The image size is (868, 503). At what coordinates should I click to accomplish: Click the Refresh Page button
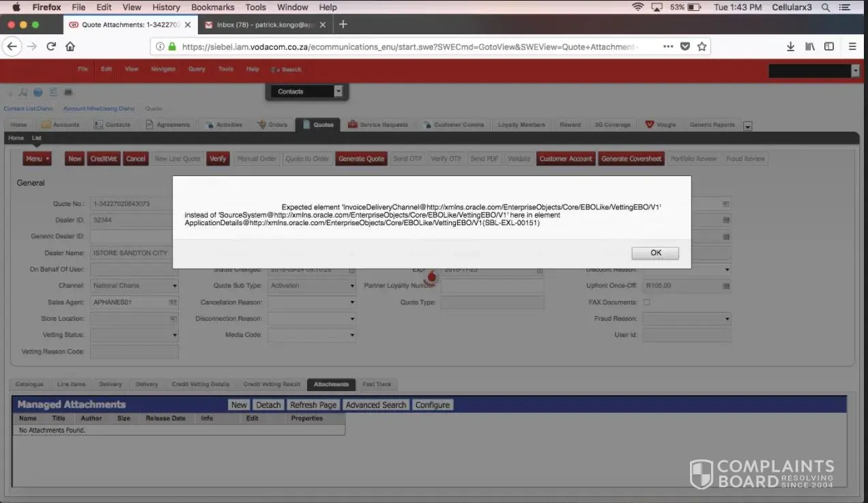pyautogui.click(x=313, y=405)
